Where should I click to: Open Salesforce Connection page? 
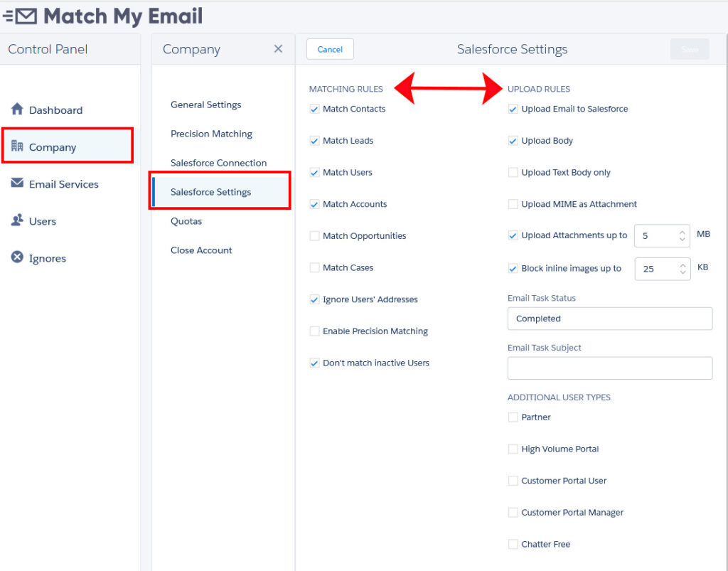tap(219, 163)
